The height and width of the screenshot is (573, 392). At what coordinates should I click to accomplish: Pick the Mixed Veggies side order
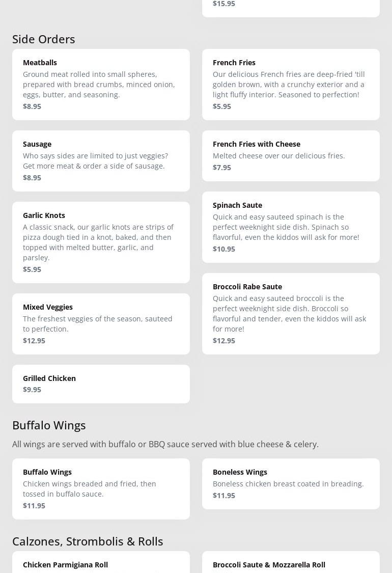(x=101, y=323)
